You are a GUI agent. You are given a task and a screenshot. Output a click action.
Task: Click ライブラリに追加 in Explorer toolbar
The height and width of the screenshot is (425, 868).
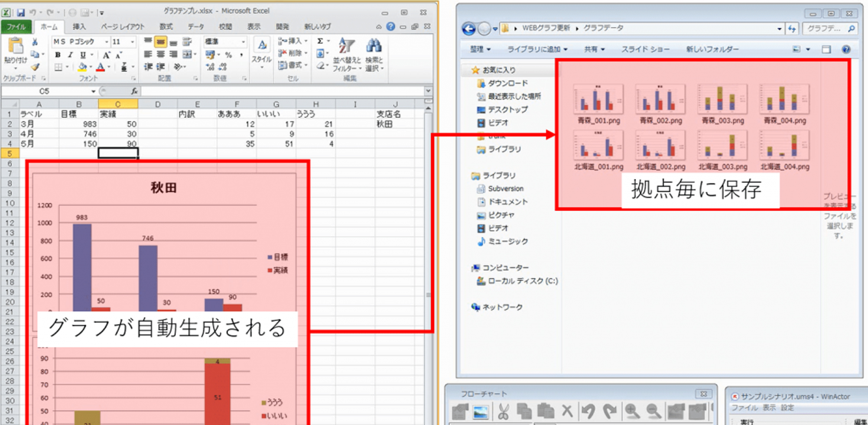pyautogui.click(x=537, y=49)
